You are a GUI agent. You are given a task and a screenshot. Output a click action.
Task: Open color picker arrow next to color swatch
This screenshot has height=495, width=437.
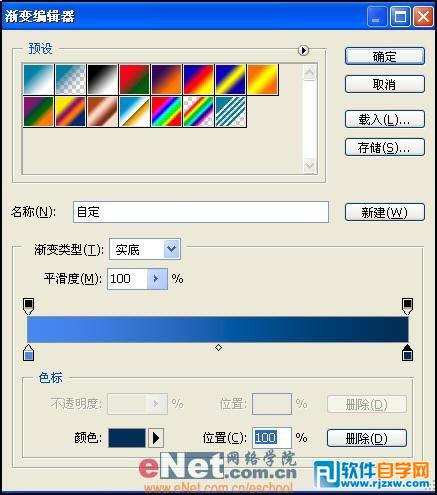click(156, 438)
